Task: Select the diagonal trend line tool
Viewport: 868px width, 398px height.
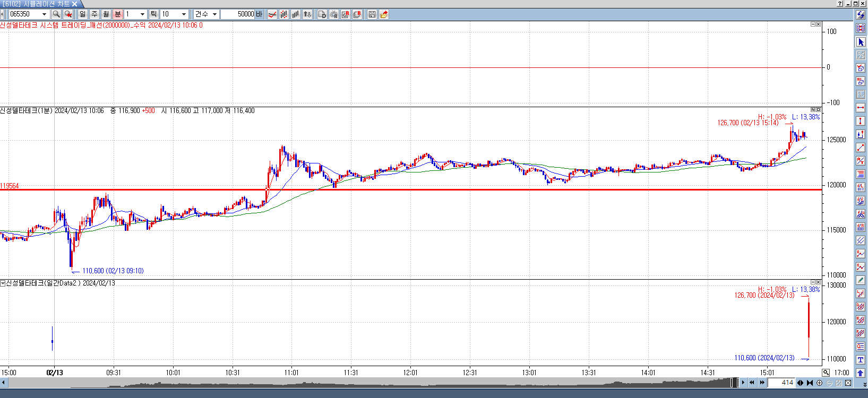Action: coord(861,148)
